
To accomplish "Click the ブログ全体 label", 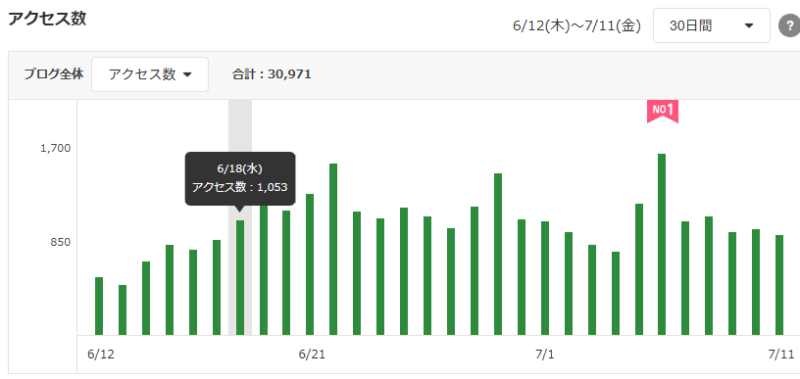I will tap(54, 74).
